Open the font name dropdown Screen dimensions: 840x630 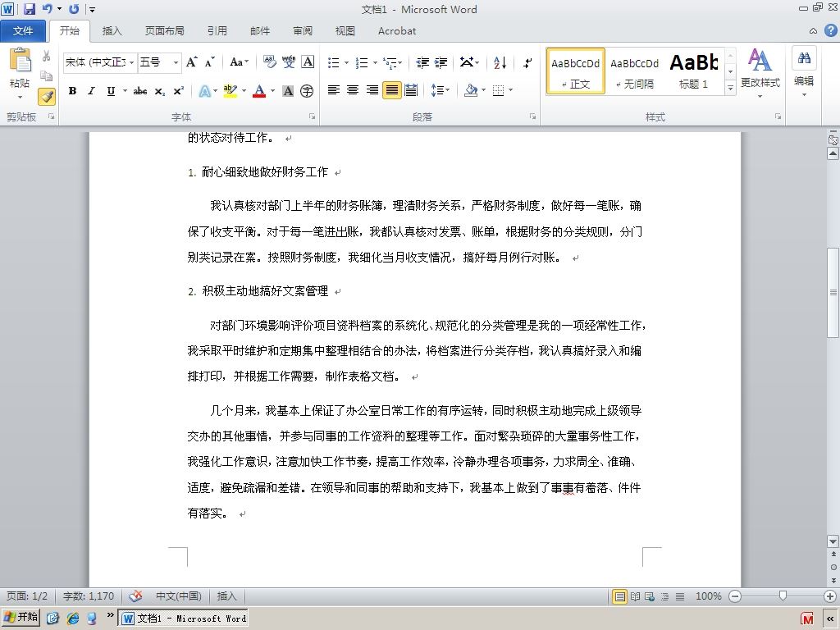[100, 62]
